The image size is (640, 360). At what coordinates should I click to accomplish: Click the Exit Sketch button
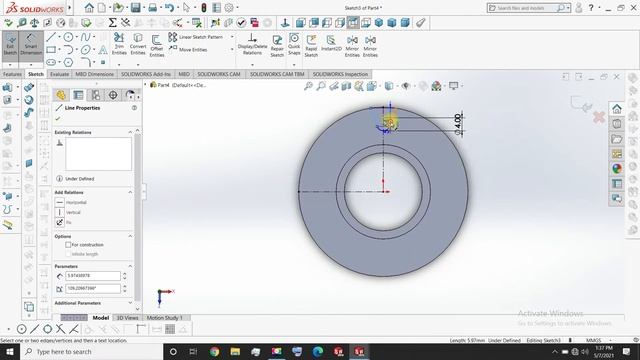tap(10, 44)
